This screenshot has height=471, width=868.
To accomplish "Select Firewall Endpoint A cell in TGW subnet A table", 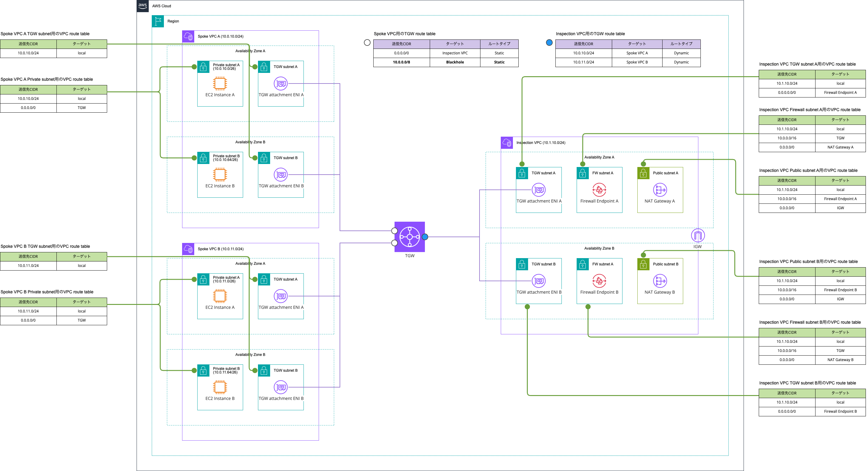I will click(x=840, y=92).
